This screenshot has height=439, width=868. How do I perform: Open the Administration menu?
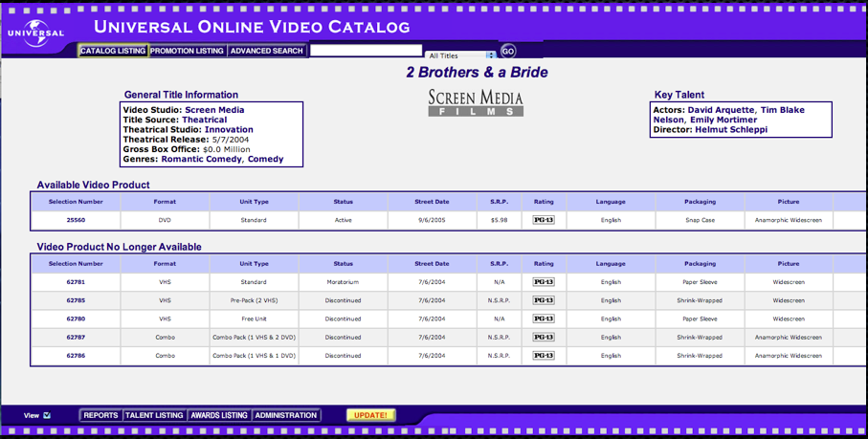click(x=286, y=415)
